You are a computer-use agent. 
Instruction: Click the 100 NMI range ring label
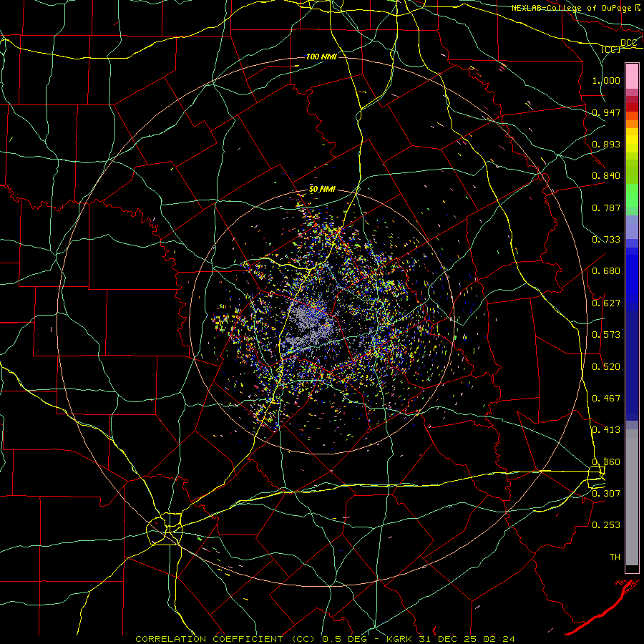click(321, 57)
